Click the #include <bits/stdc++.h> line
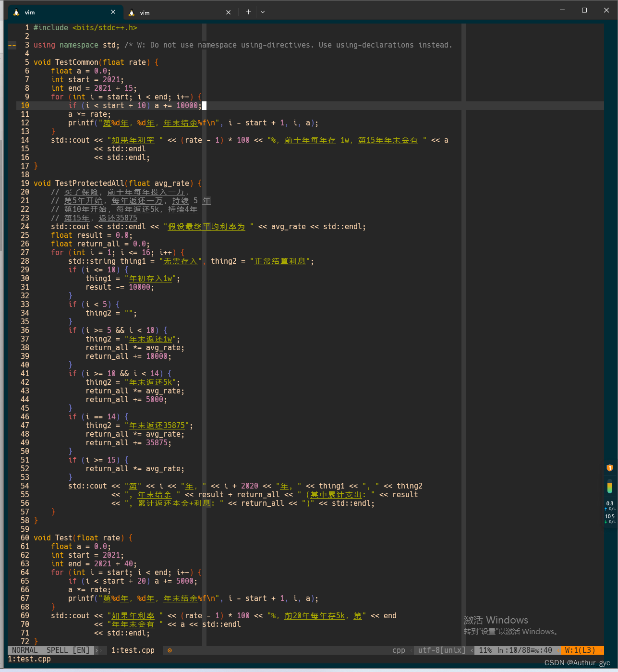The height and width of the screenshot is (672, 618). [85, 28]
